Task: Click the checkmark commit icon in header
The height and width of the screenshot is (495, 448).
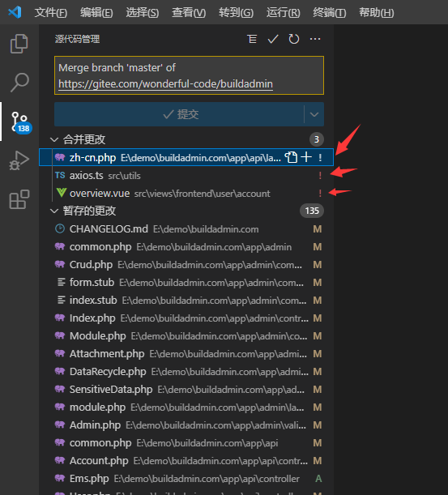Action: click(x=273, y=39)
